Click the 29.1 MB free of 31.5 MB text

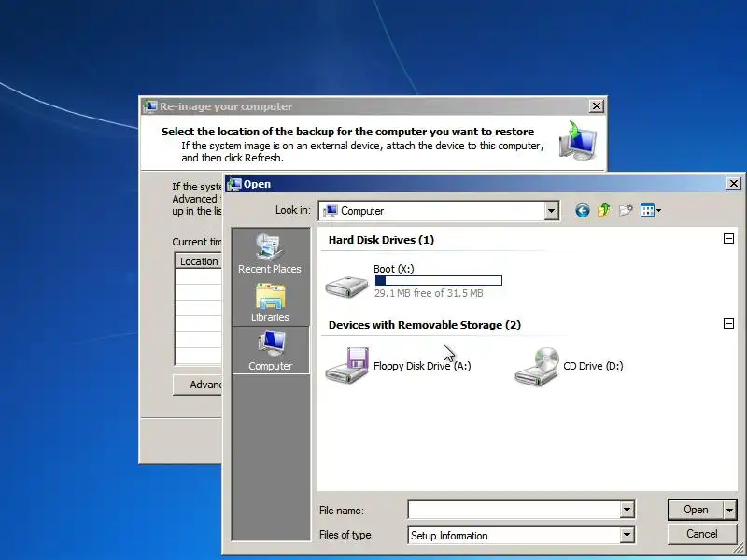(429, 293)
